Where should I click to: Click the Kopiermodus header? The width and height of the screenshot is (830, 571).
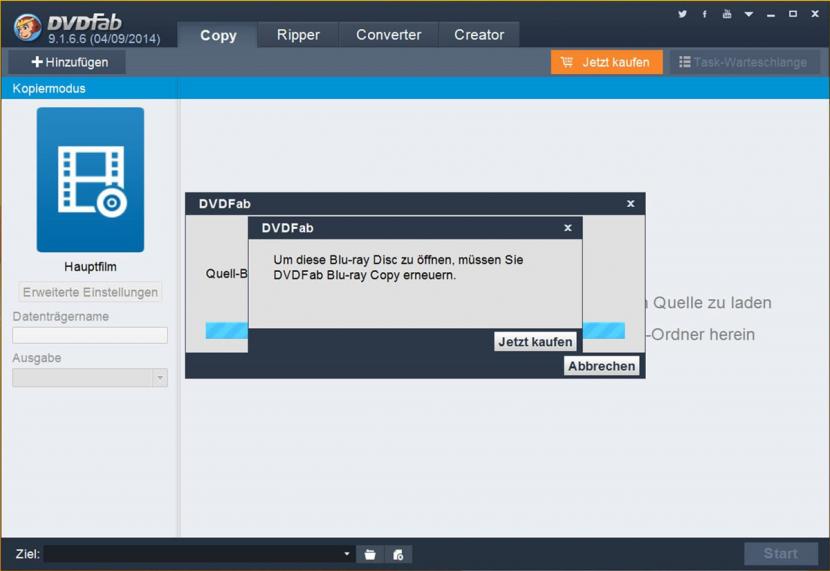coord(49,88)
